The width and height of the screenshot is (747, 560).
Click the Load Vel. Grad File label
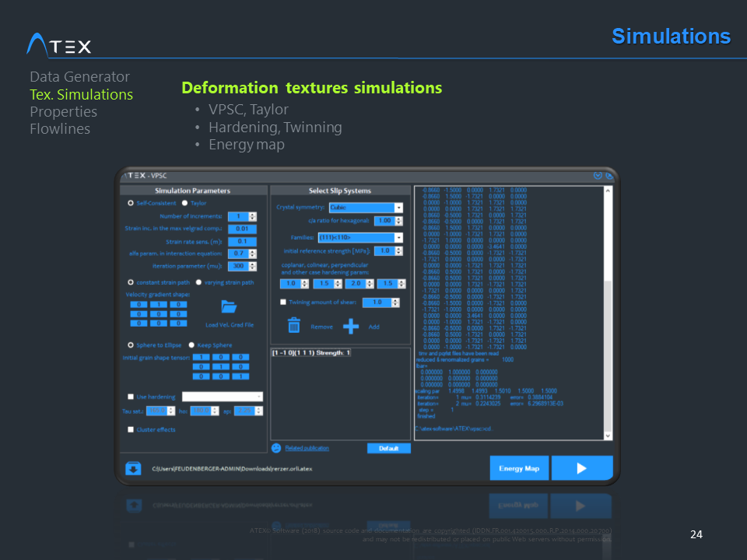click(230, 325)
